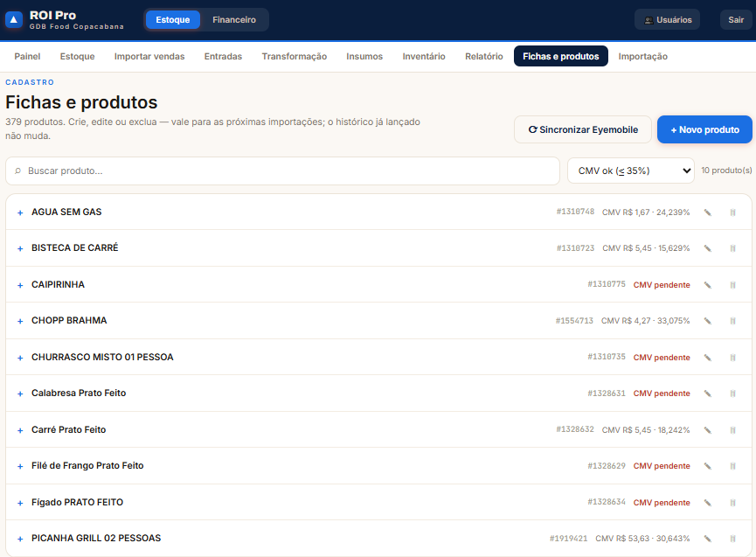This screenshot has width=756, height=557.
Task: Edit CAIPIRINHA using the pencil icon
Action: 707,285
